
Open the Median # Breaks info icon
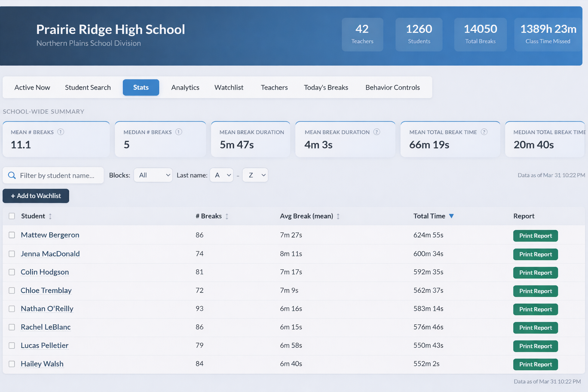tap(178, 132)
